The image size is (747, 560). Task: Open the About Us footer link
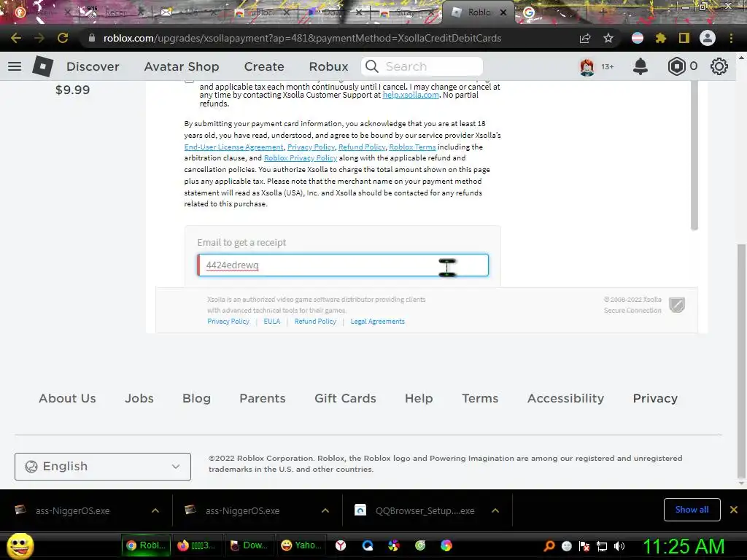(x=67, y=398)
